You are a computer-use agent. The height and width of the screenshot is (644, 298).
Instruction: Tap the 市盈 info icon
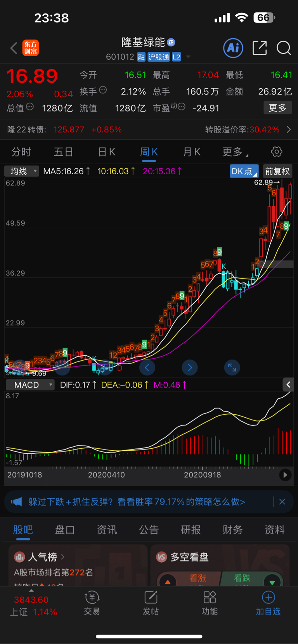(181, 107)
